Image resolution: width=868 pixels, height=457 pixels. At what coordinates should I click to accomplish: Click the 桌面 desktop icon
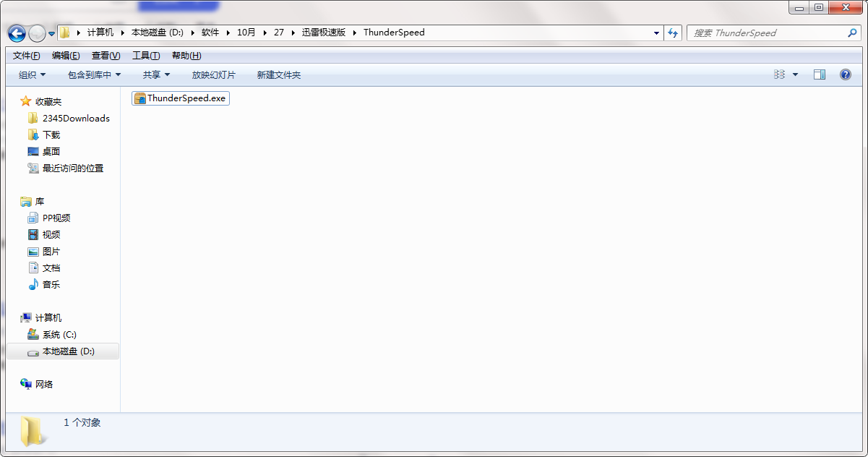pyautogui.click(x=33, y=151)
